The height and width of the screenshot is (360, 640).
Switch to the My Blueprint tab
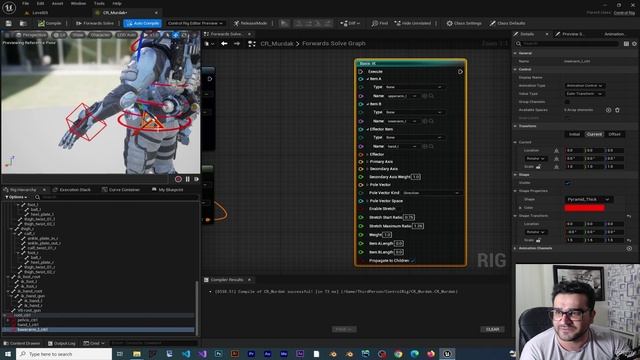click(167, 190)
